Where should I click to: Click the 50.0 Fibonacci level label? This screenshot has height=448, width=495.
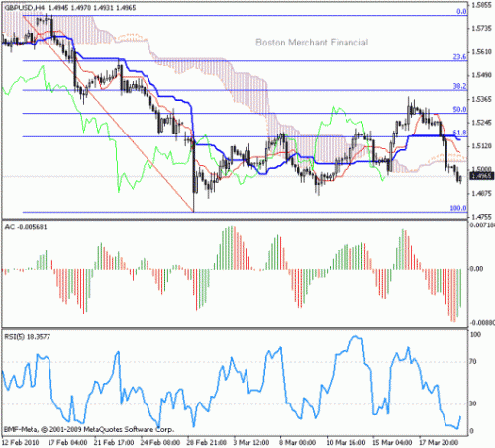click(x=460, y=109)
